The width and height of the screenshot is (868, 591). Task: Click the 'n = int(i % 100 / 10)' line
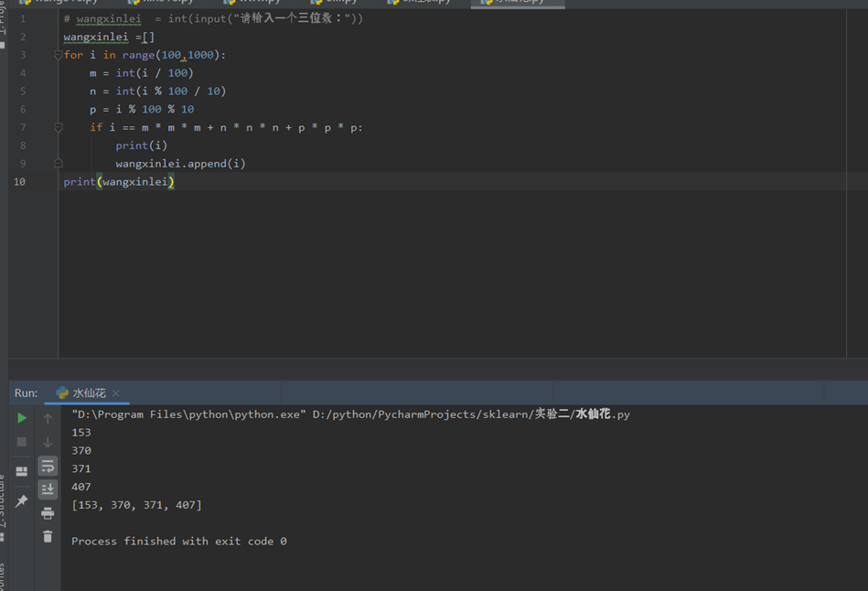coord(157,91)
